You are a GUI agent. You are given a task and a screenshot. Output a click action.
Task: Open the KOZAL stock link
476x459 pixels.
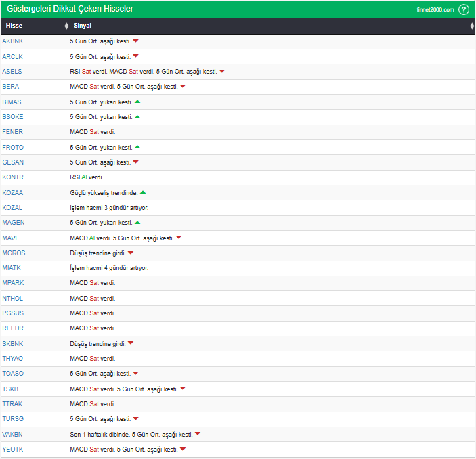(12, 208)
